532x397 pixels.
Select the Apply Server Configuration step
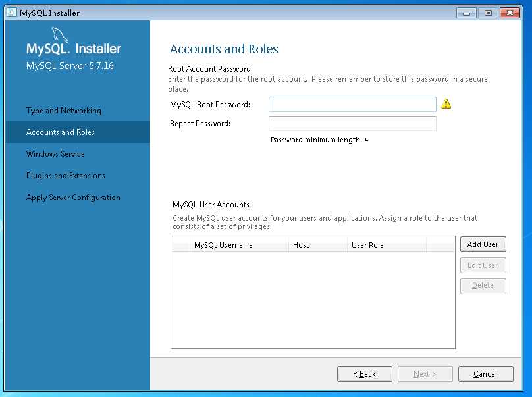coord(73,198)
